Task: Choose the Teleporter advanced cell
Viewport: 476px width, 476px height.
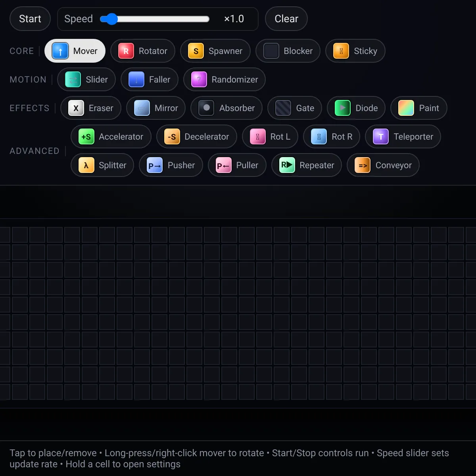Action: (x=403, y=136)
